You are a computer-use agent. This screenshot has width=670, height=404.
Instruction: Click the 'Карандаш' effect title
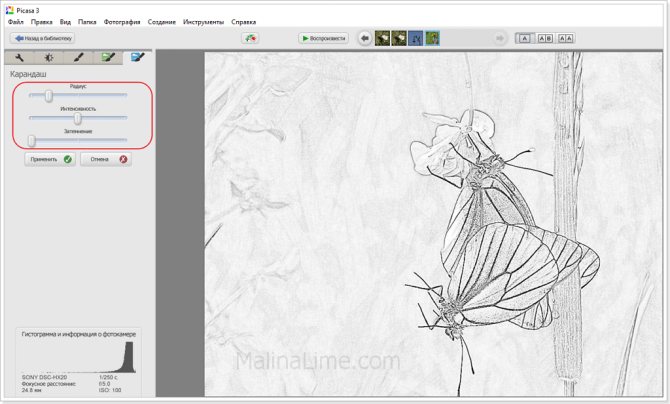click(x=28, y=74)
